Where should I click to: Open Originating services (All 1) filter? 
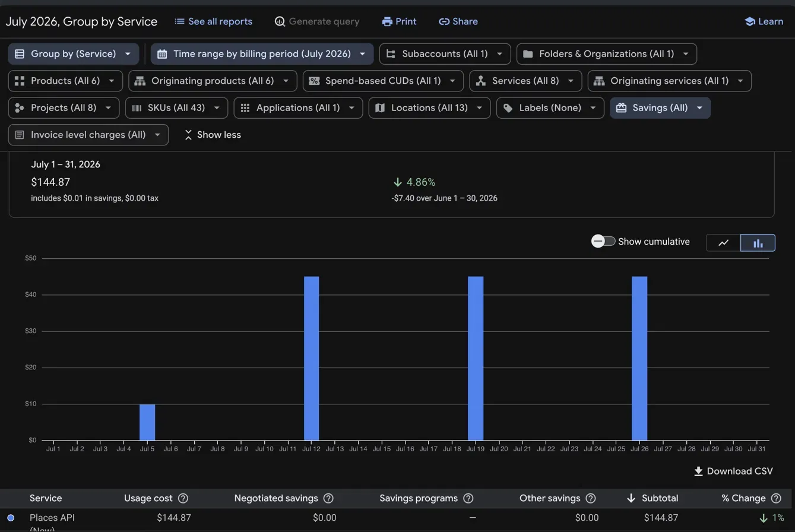pyautogui.click(x=670, y=81)
